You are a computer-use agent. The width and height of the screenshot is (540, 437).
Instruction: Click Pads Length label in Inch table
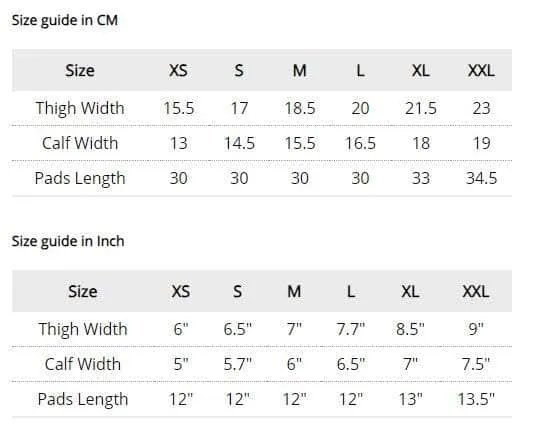click(83, 399)
